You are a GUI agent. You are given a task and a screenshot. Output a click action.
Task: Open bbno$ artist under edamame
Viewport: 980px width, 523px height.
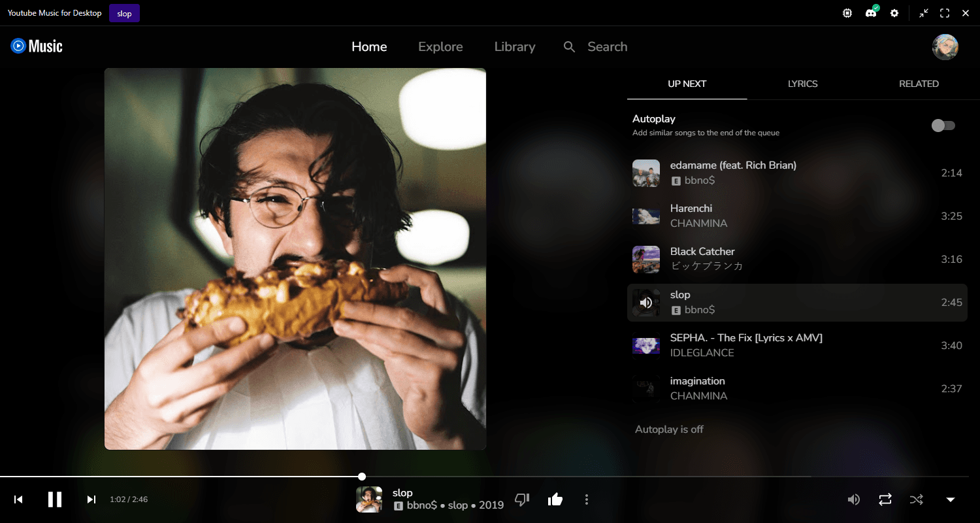pos(700,180)
